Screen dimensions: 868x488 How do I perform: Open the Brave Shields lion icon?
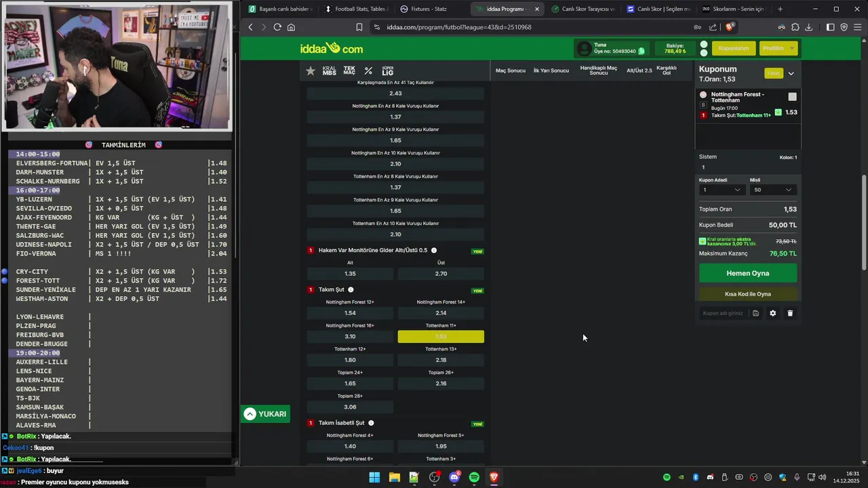[729, 27]
